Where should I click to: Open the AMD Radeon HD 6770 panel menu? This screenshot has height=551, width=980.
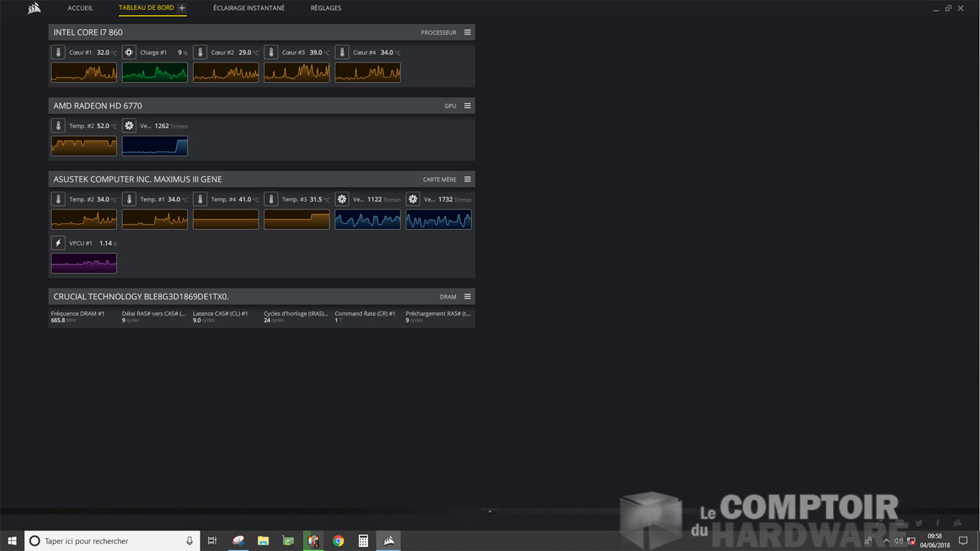tap(467, 106)
